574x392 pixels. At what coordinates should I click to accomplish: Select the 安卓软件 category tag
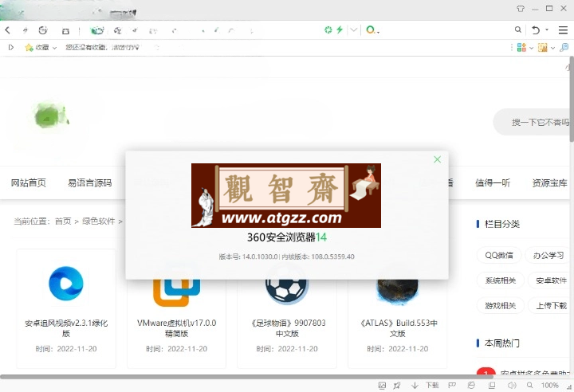551,280
